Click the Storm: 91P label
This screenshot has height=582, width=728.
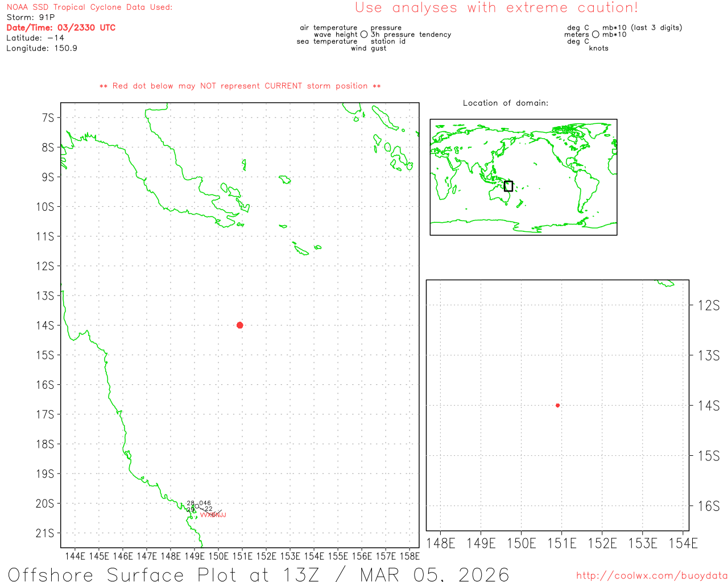click(31, 18)
